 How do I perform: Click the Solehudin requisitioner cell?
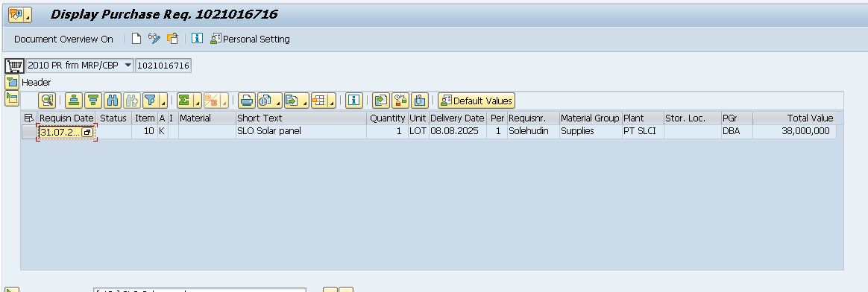click(532, 132)
